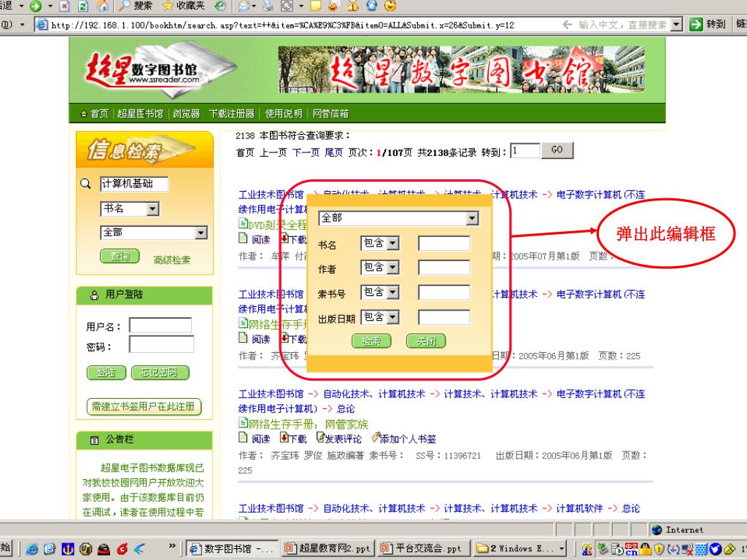Focus the 密码 password input field

[x=161, y=344]
